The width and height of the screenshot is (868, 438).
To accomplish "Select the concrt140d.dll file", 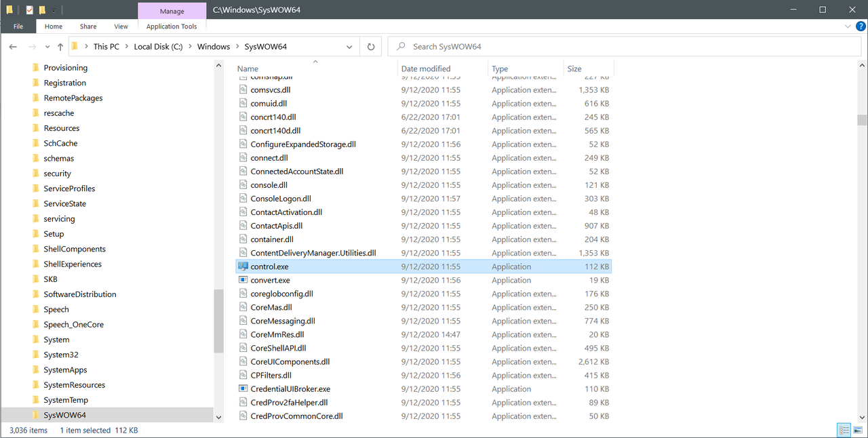I will (275, 131).
